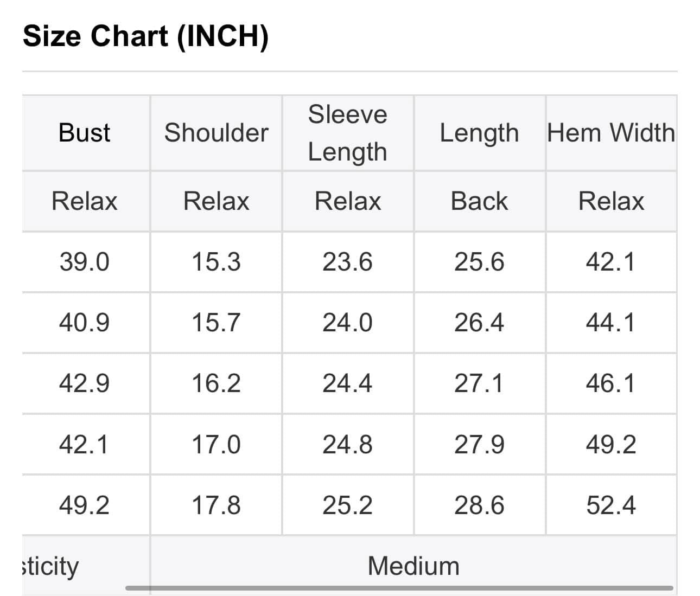
Task: Select the Bust column header
Action: (84, 133)
